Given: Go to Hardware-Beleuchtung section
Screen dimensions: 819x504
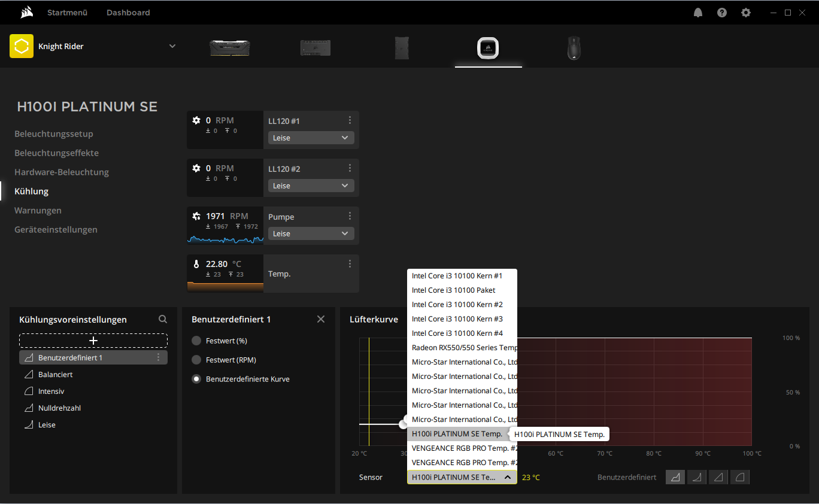Looking at the screenshot, I should coord(62,172).
